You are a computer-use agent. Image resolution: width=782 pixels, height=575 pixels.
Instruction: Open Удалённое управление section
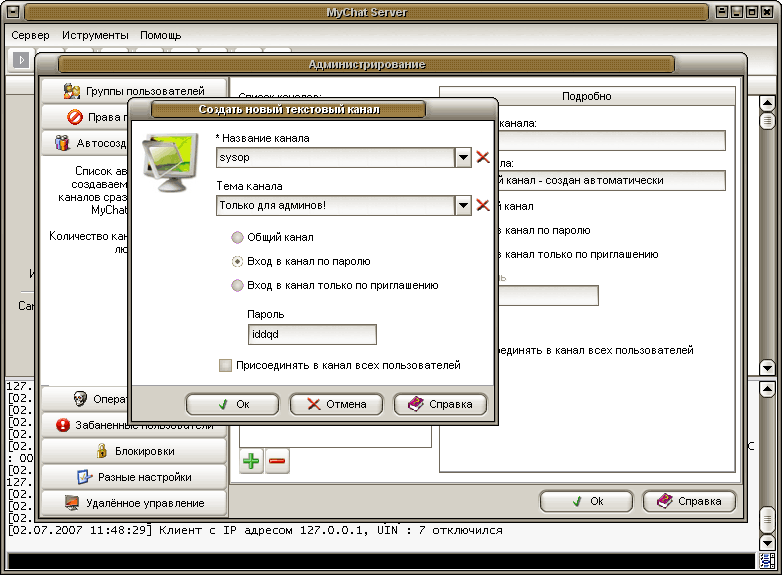[x=134, y=503]
